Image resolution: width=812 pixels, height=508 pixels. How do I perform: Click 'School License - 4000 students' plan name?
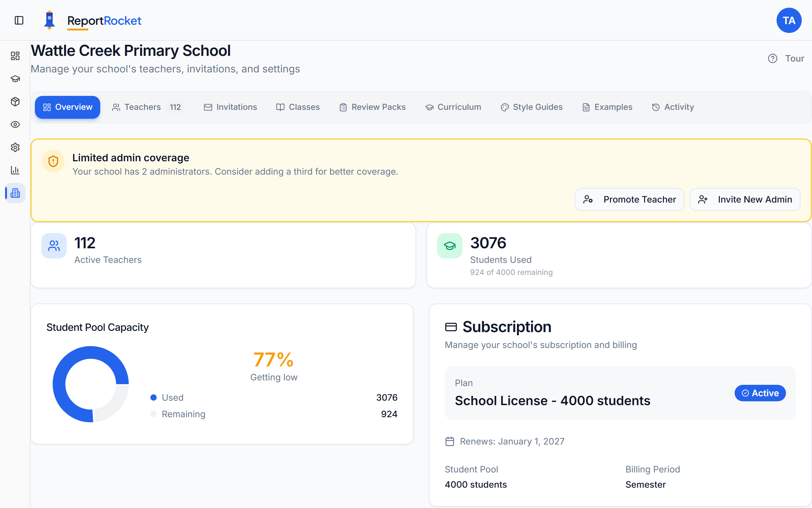[552, 400]
